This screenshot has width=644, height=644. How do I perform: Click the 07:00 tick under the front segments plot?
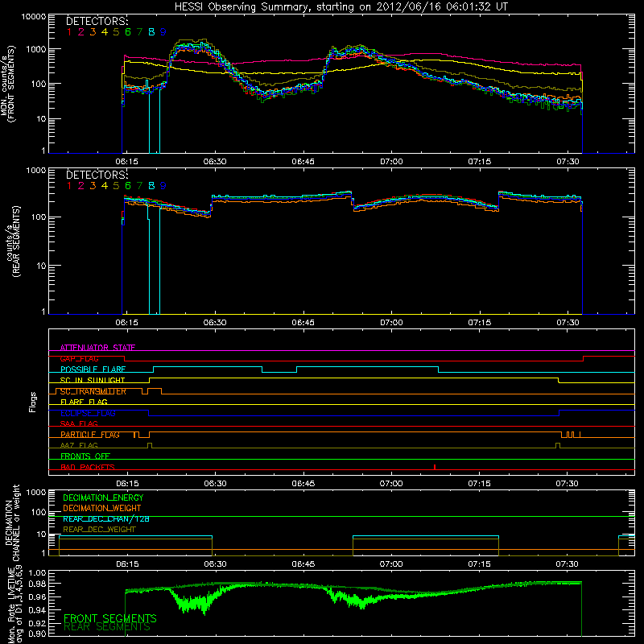[x=391, y=162]
